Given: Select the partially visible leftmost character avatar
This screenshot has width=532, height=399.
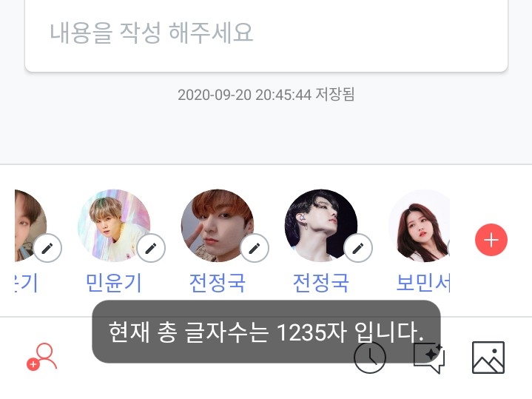Looking at the screenshot, I should (x=30, y=226).
